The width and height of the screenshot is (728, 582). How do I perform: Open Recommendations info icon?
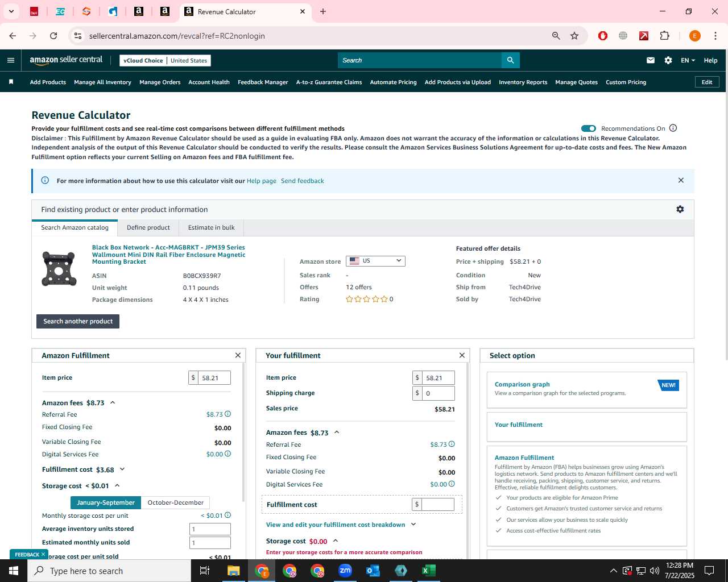(673, 128)
